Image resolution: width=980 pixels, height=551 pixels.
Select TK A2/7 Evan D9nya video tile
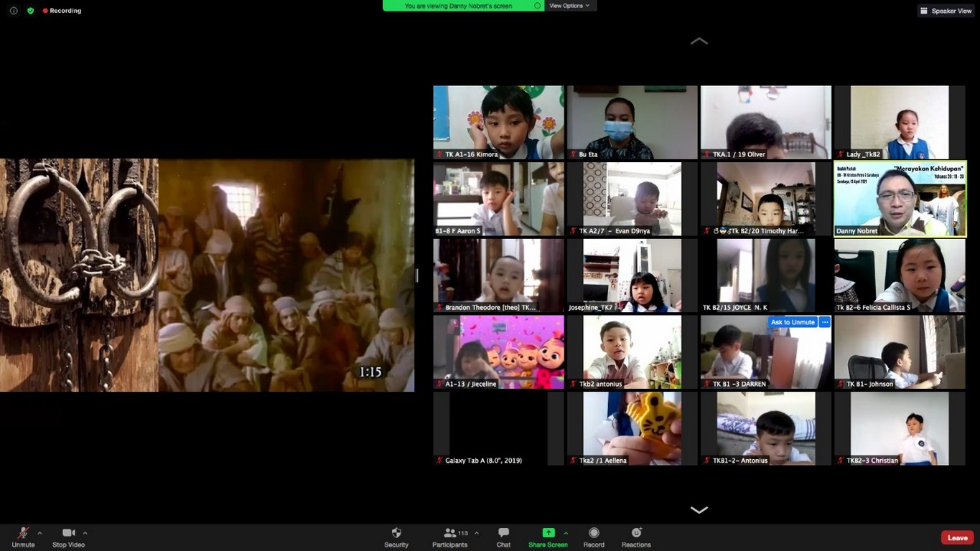633,199
